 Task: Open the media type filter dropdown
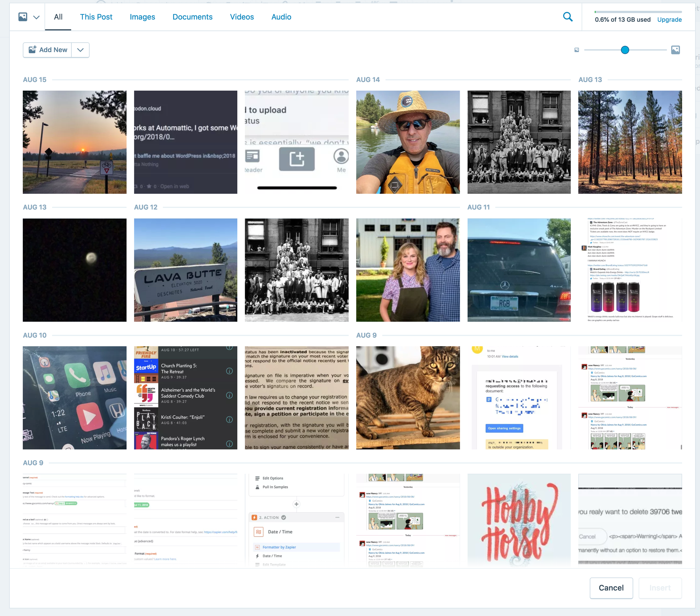[x=28, y=16]
